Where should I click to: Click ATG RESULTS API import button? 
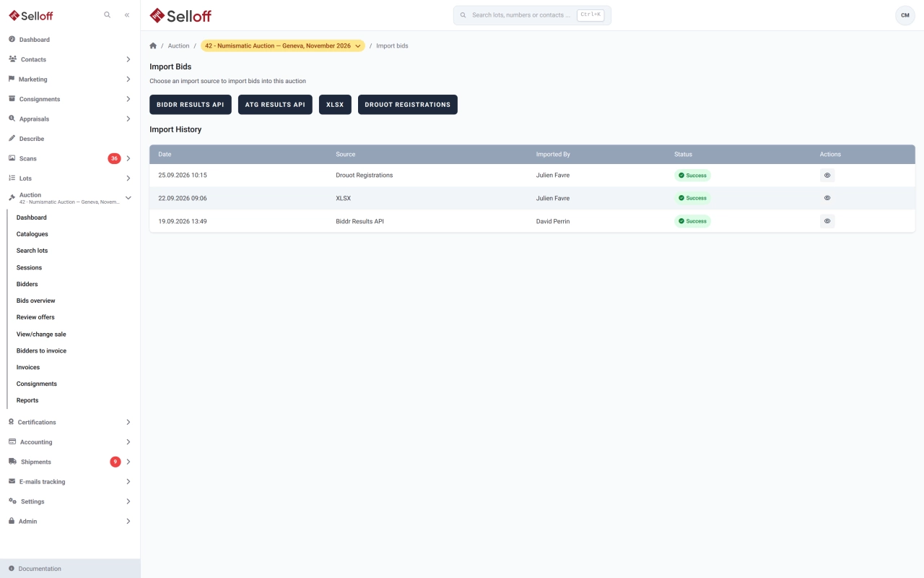pyautogui.click(x=275, y=105)
